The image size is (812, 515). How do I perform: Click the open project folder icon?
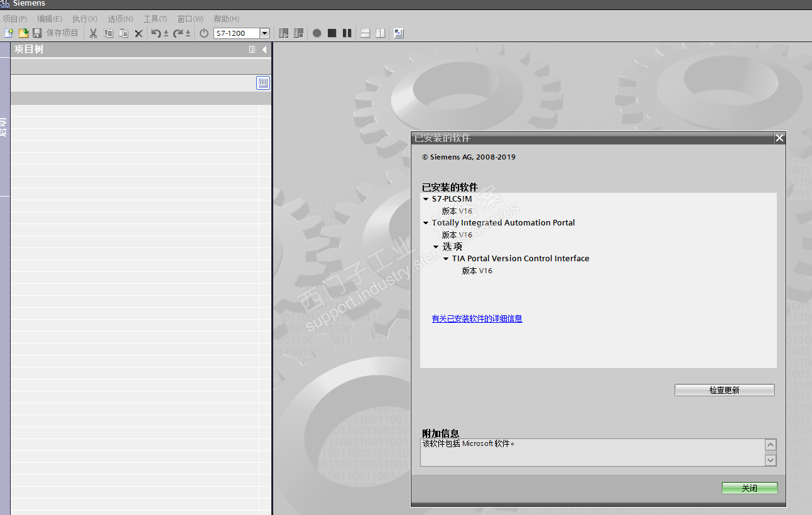(x=23, y=33)
